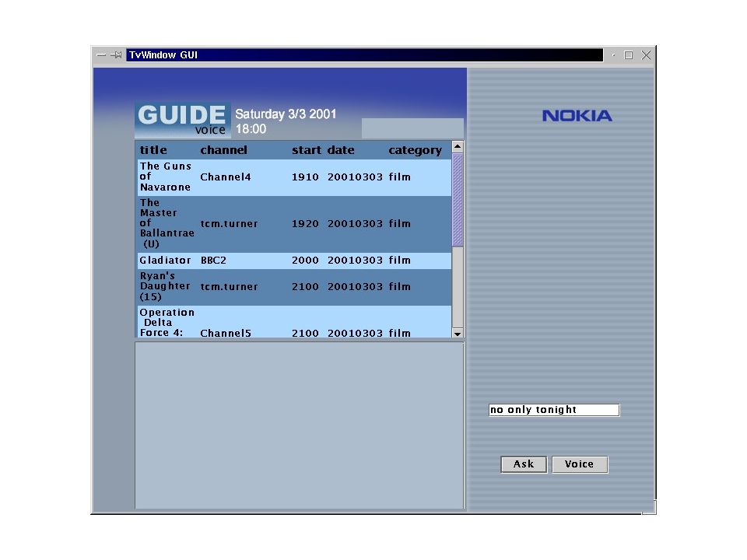
Task: Click start time '1910'
Action: (x=305, y=177)
